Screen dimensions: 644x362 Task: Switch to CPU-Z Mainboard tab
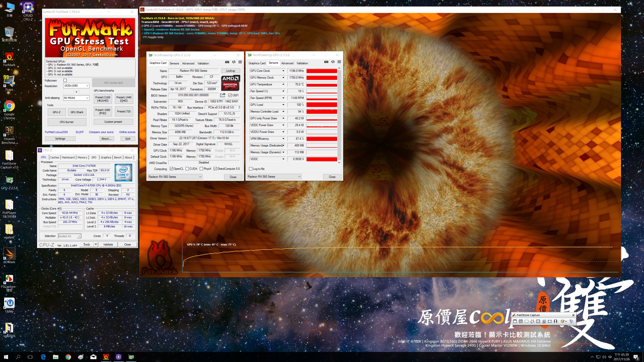(x=68, y=157)
